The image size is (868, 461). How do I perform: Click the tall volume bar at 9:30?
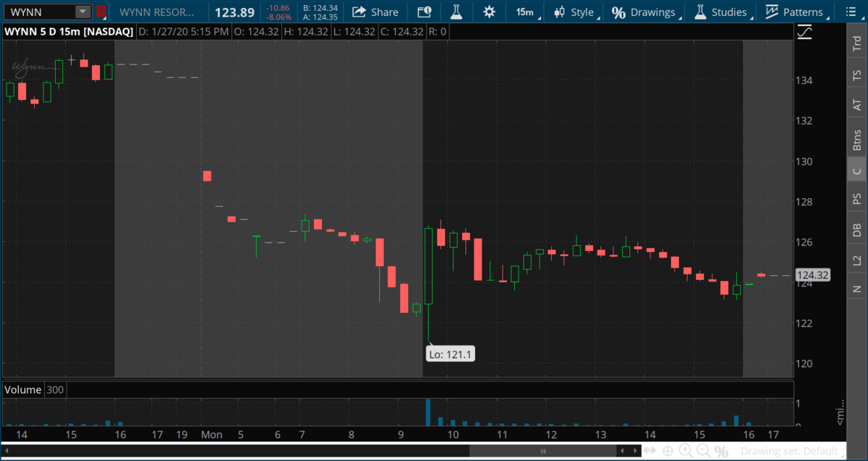point(428,411)
